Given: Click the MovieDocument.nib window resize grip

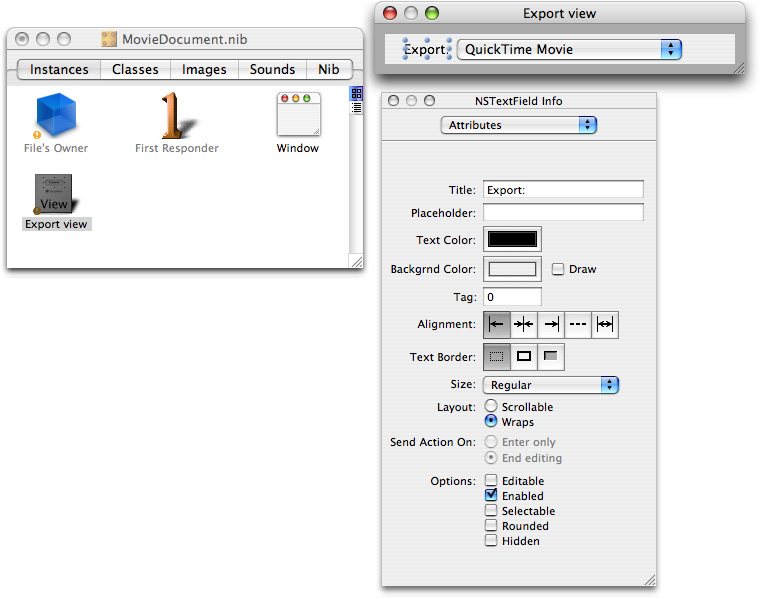Looking at the screenshot, I should click(356, 261).
